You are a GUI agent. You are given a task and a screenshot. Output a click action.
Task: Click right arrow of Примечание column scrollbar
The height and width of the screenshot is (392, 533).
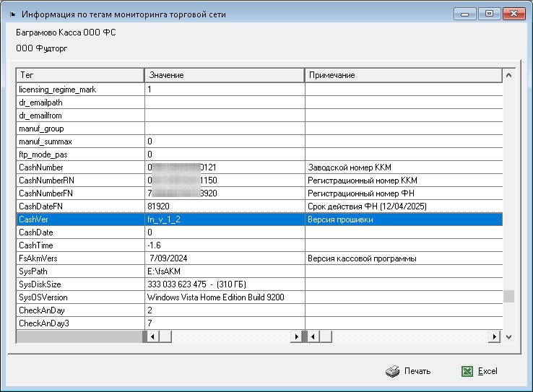point(495,336)
